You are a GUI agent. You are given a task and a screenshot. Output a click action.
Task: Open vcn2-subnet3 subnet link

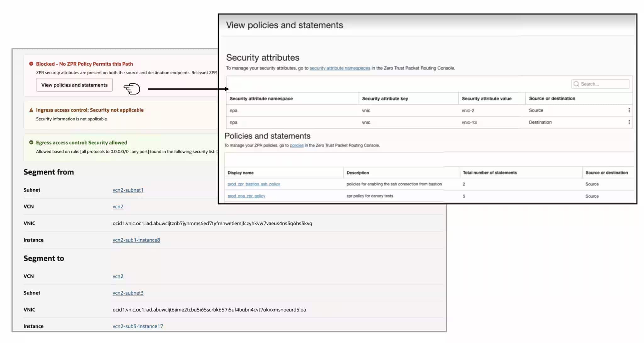click(128, 293)
